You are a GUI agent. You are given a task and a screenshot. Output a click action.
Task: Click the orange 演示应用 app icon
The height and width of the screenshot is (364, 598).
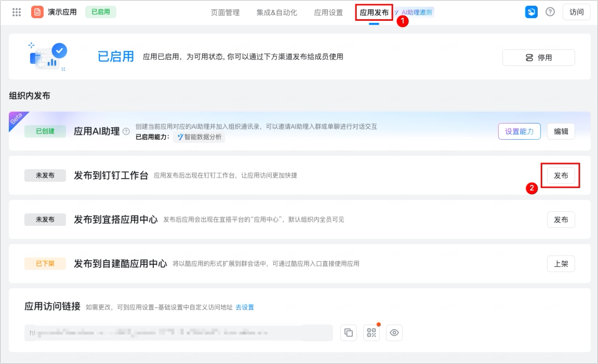tap(37, 12)
